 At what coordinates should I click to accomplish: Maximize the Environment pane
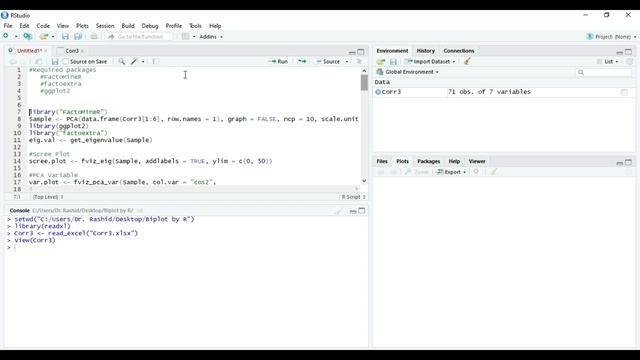(629, 51)
